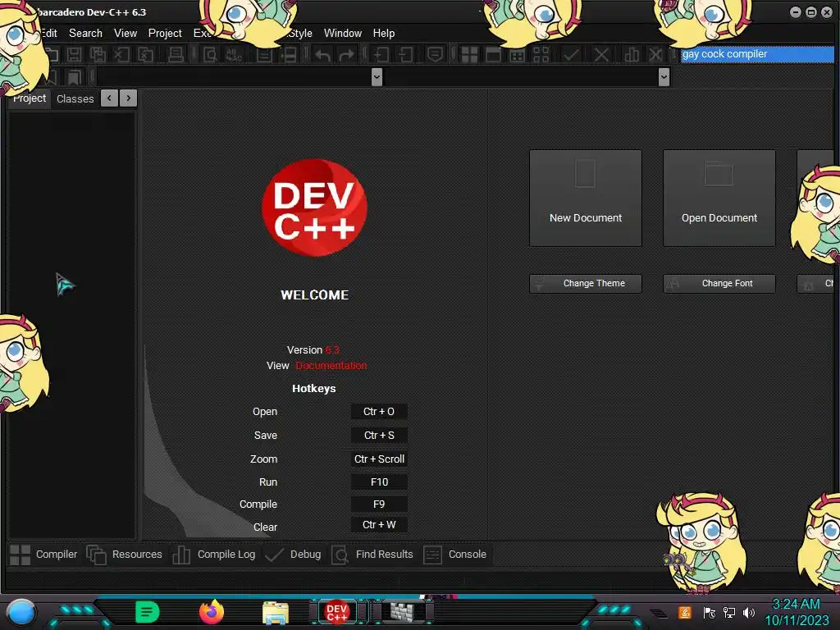
Task: Click the left tab scroll arrow
Action: coord(109,98)
